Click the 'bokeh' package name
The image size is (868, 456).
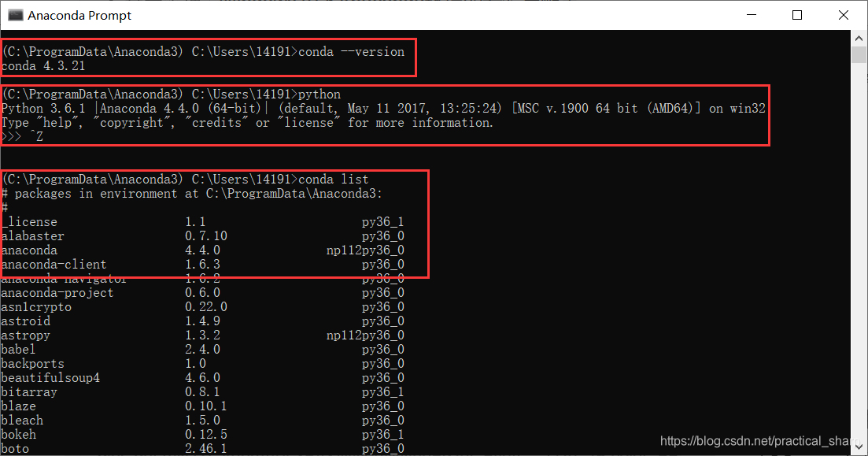[x=18, y=435]
